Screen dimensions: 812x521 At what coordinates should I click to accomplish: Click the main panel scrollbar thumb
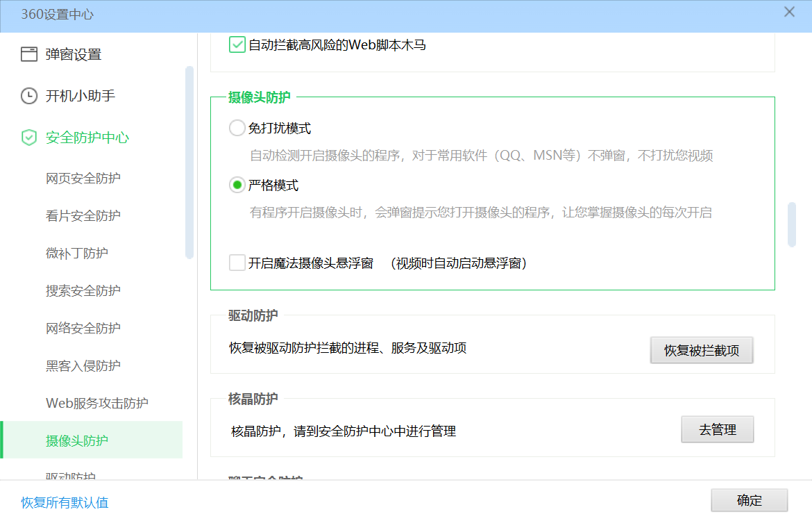(791, 224)
